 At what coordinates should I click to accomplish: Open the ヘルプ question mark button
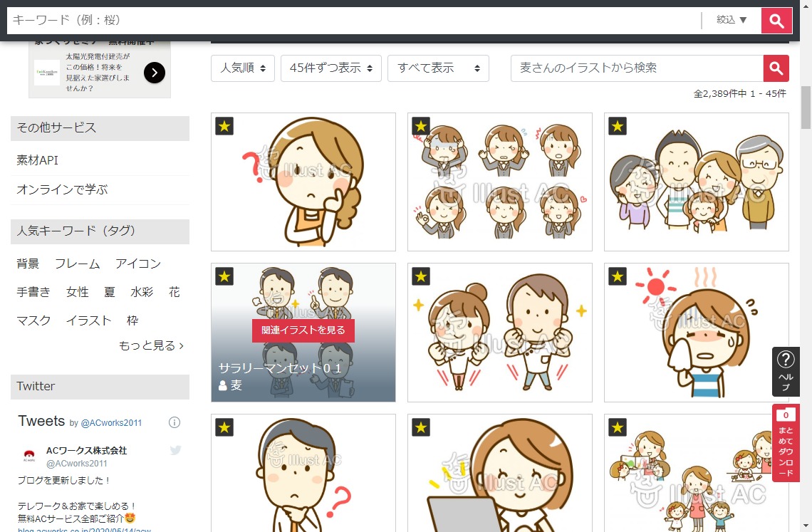tap(786, 371)
